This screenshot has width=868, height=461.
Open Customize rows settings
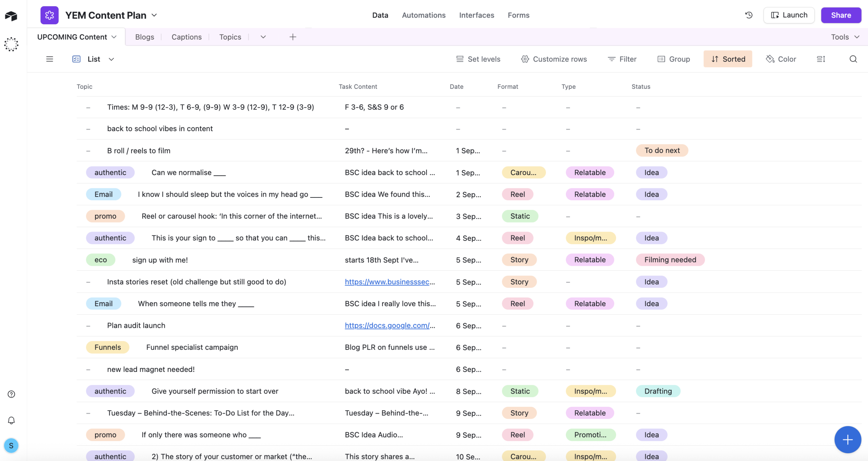pos(554,59)
